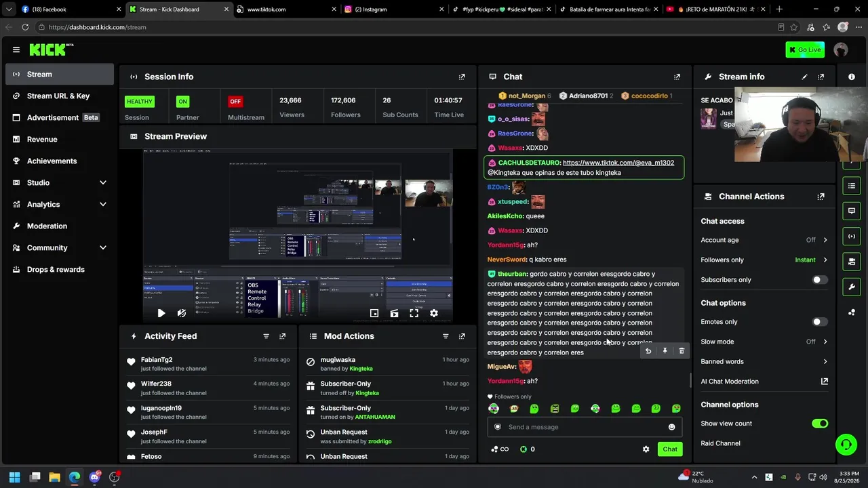Image resolution: width=868 pixels, height=488 pixels.
Task: Pop out the Chat panel
Action: [x=677, y=77]
